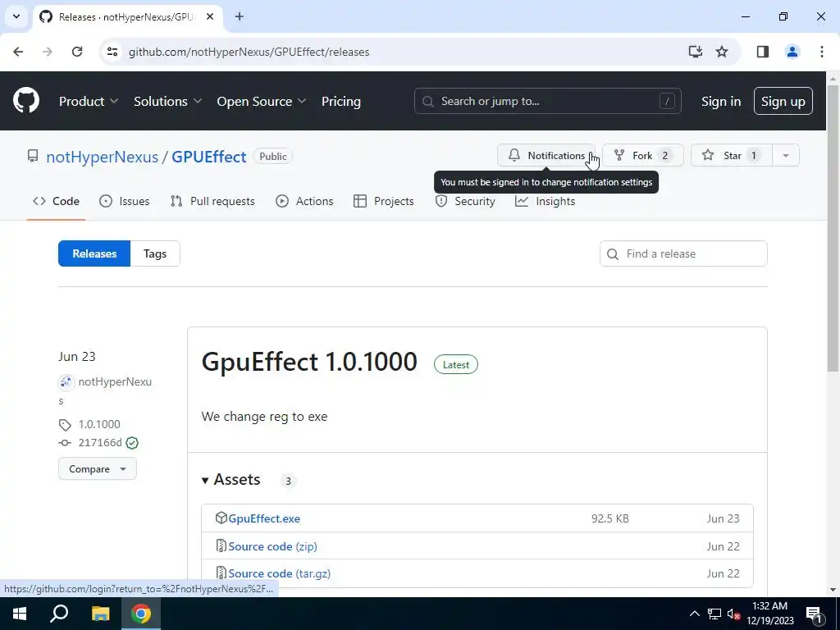Click the Notifications bell button
This screenshot has width=840, height=630.
pyautogui.click(x=546, y=155)
